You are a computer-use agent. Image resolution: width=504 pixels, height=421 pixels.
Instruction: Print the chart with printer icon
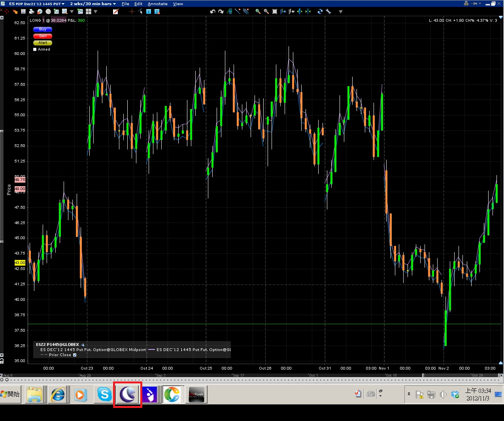(x=32, y=11)
